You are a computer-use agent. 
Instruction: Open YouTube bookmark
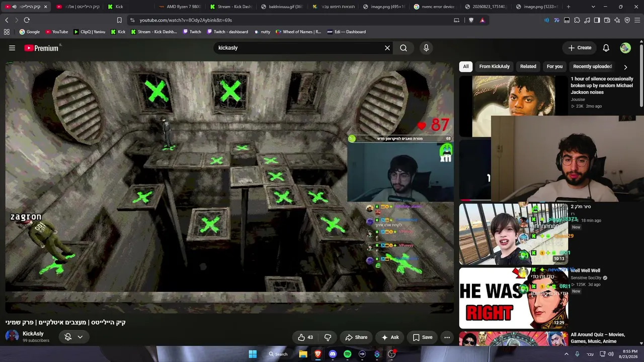click(57, 32)
